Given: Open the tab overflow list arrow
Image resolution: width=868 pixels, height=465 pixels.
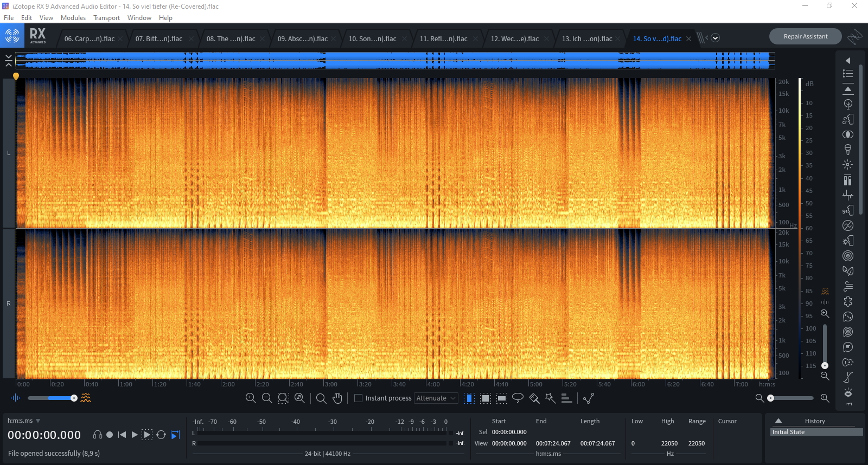Looking at the screenshot, I should [715, 38].
